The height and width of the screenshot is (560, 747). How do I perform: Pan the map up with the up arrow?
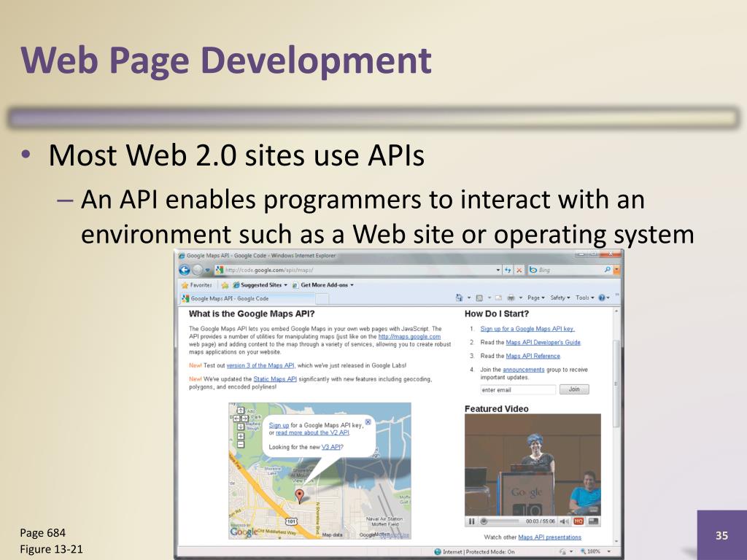click(241, 411)
